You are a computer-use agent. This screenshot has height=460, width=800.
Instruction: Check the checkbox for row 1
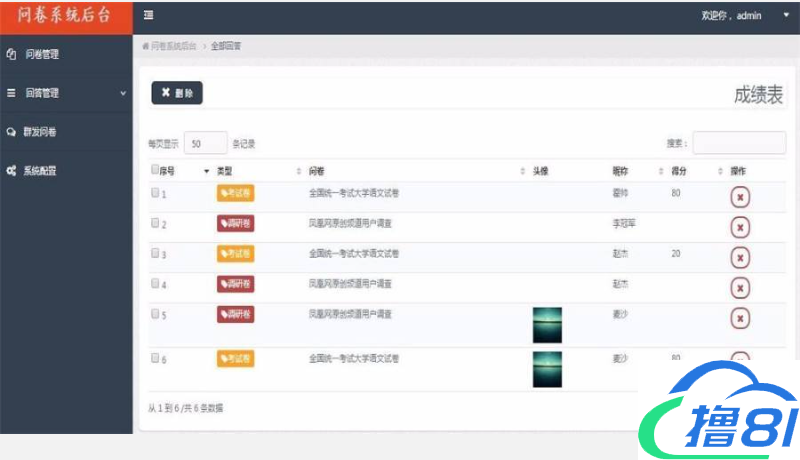(x=155, y=193)
